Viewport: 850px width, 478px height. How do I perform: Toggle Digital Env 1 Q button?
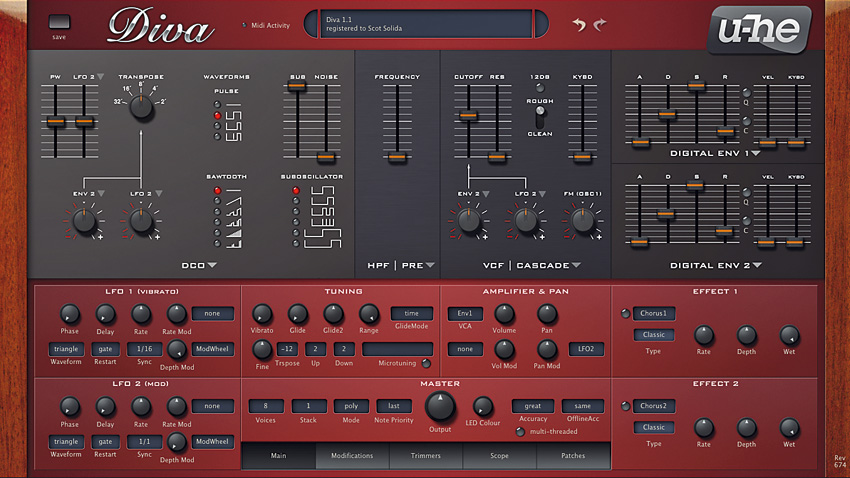point(746,93)
